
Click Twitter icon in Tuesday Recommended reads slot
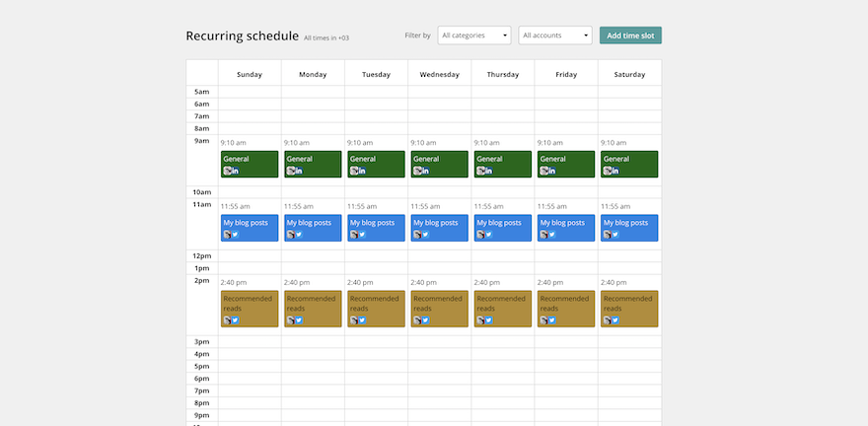pos(362,319)
